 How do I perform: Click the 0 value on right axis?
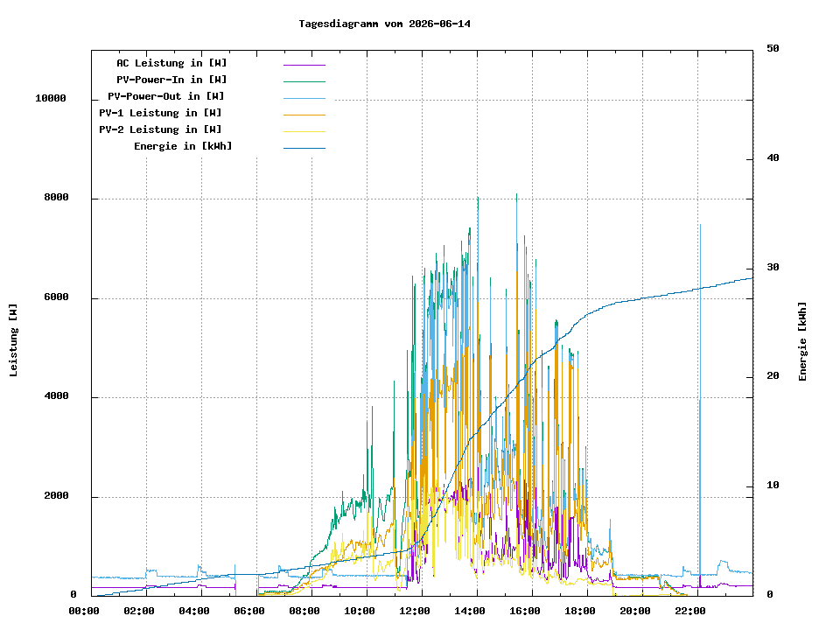(x=770, y=595)
